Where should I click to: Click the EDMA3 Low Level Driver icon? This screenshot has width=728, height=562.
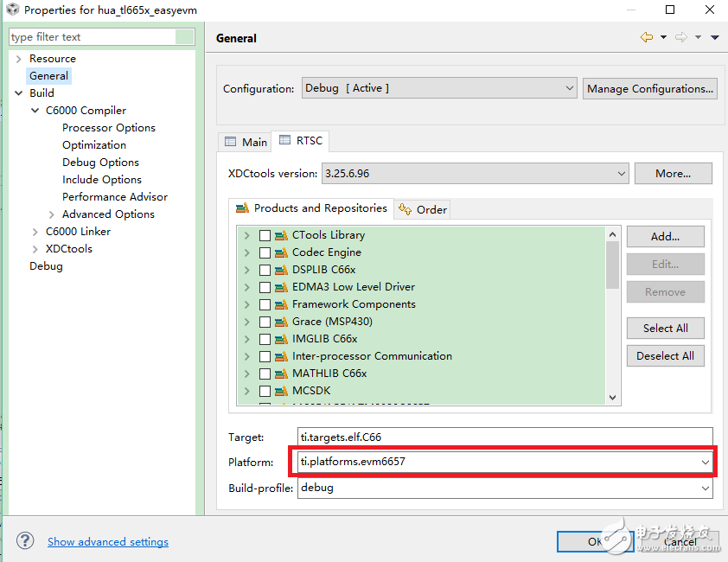[x=281, y=287]
